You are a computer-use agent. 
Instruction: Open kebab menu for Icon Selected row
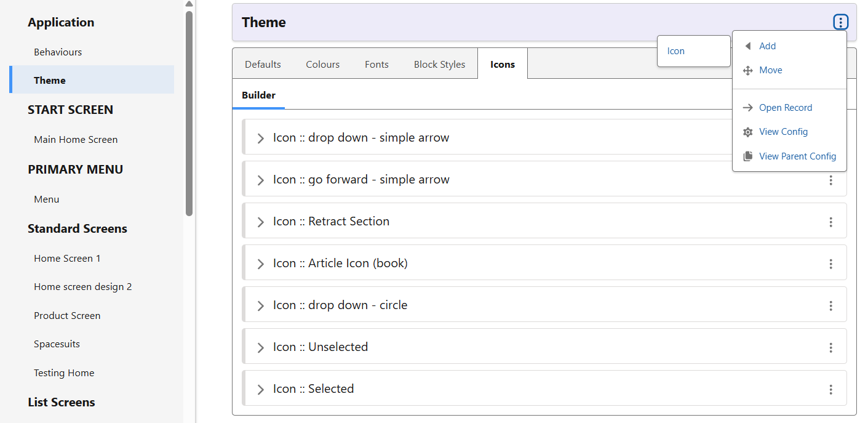830,390
